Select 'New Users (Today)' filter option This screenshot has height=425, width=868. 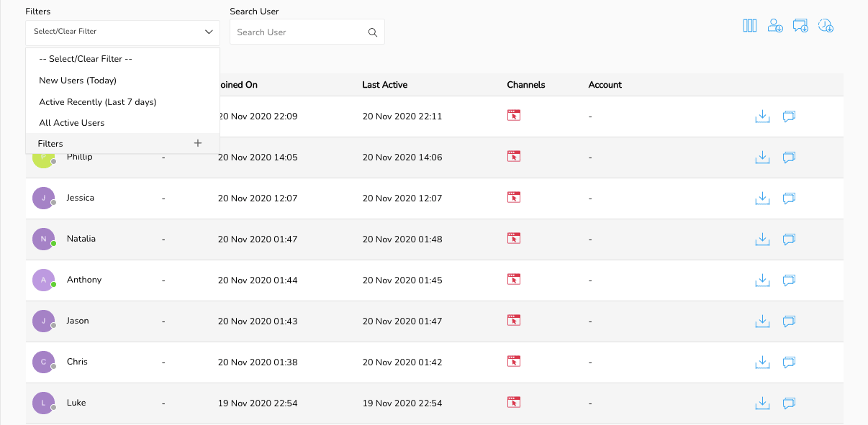(78, 81)
